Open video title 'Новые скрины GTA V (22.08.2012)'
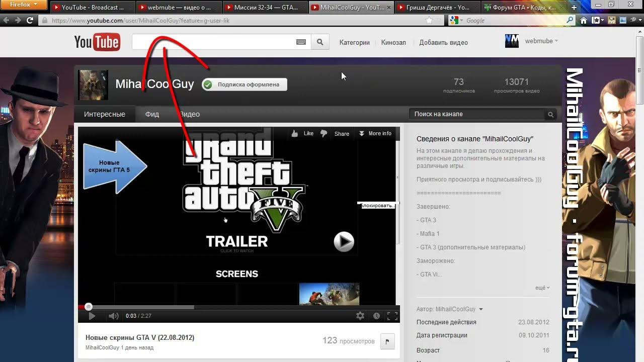 [x=140, y=338]
